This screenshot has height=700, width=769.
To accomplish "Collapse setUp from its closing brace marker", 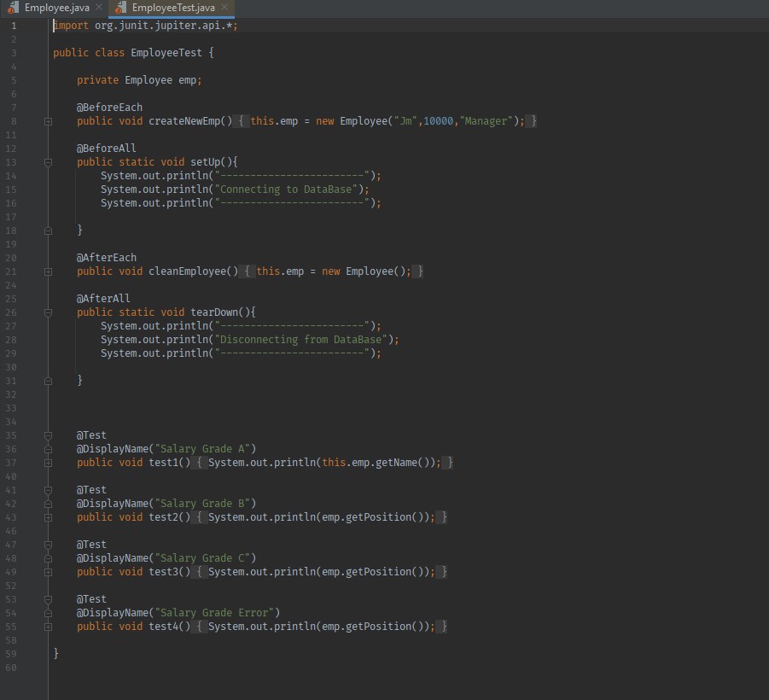I will pos(48,230).
